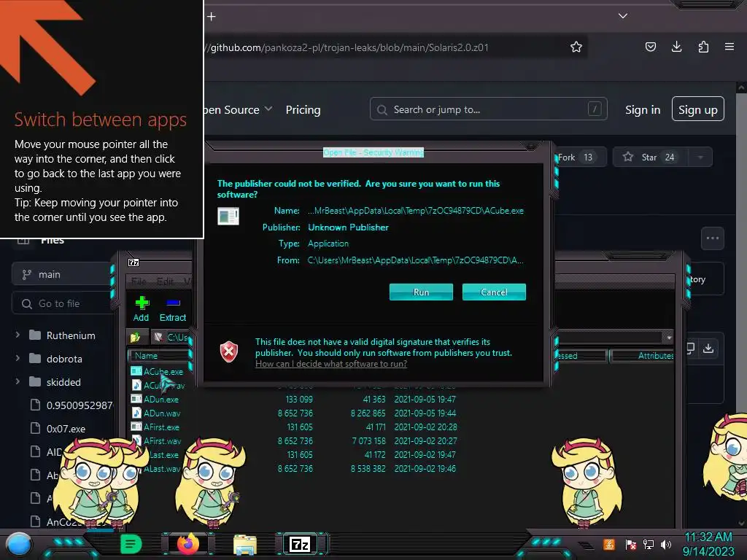Screen dimensions: 747x560
Task: Open the list all tabs chevron in Firefox
Action: point(623,16)
